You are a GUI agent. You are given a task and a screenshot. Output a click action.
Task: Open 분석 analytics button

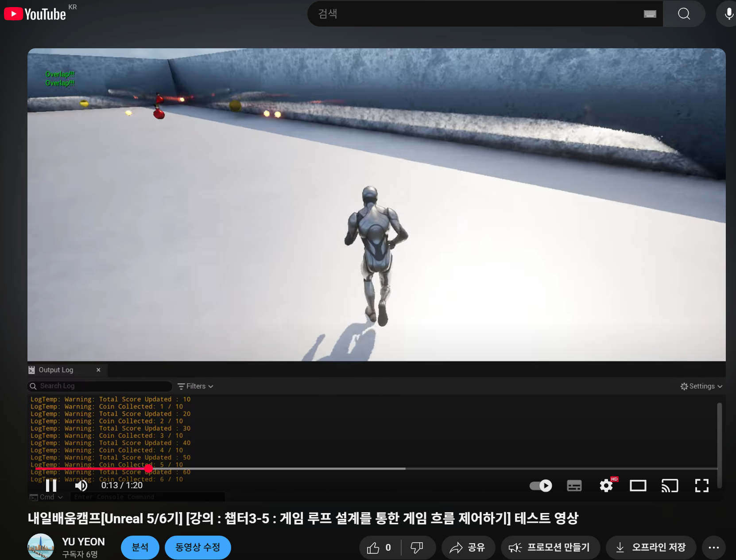140,548
